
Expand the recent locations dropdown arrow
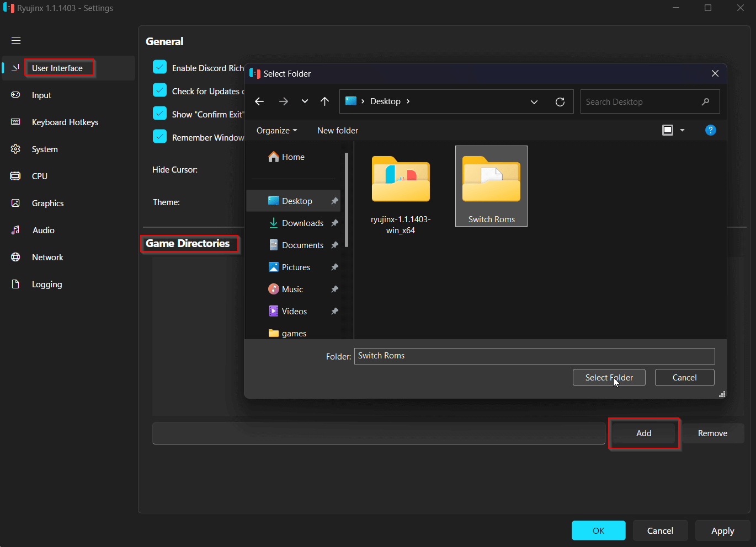click(305, 101)
